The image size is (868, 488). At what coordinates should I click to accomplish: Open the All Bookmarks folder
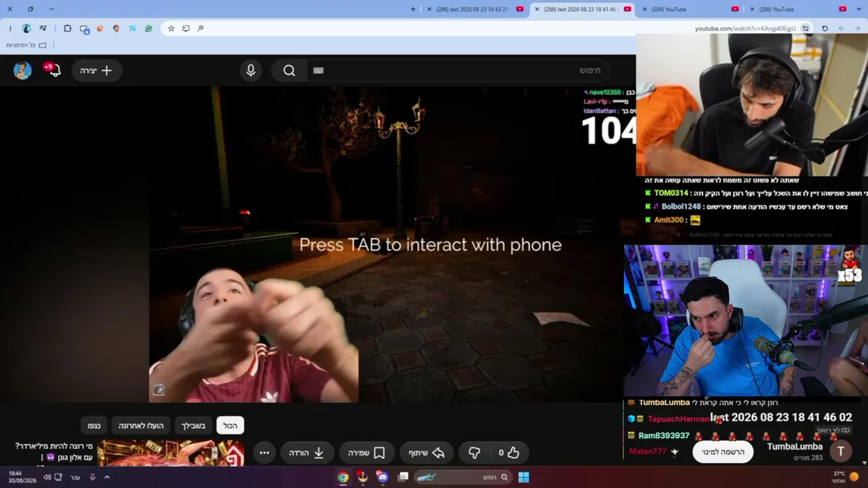26,45
